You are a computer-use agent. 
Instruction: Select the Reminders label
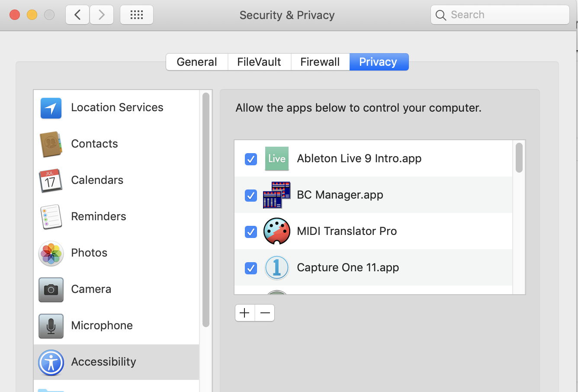[99, 216]
